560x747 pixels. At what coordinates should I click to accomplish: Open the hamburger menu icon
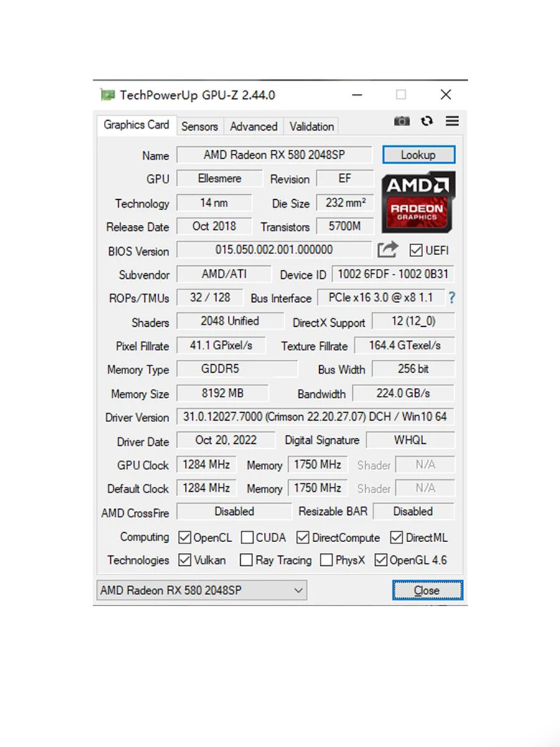coord(452,121)
